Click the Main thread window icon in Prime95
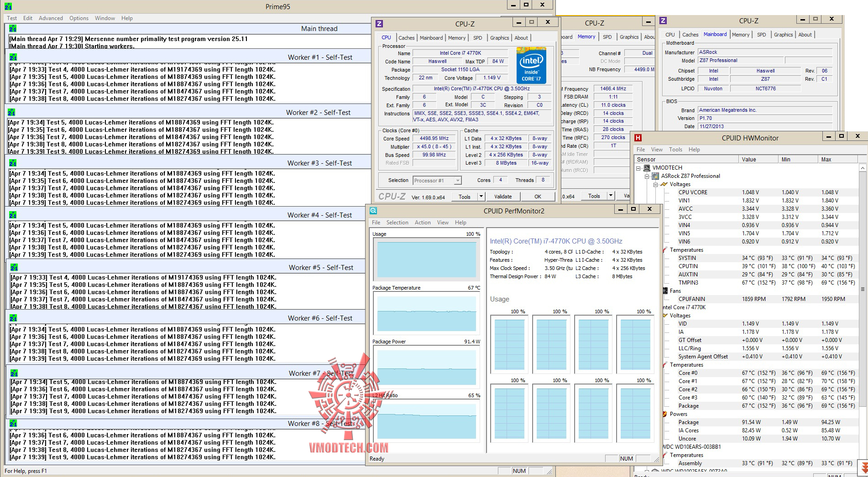Screen dimensions: 868x477 click(13, 28)
